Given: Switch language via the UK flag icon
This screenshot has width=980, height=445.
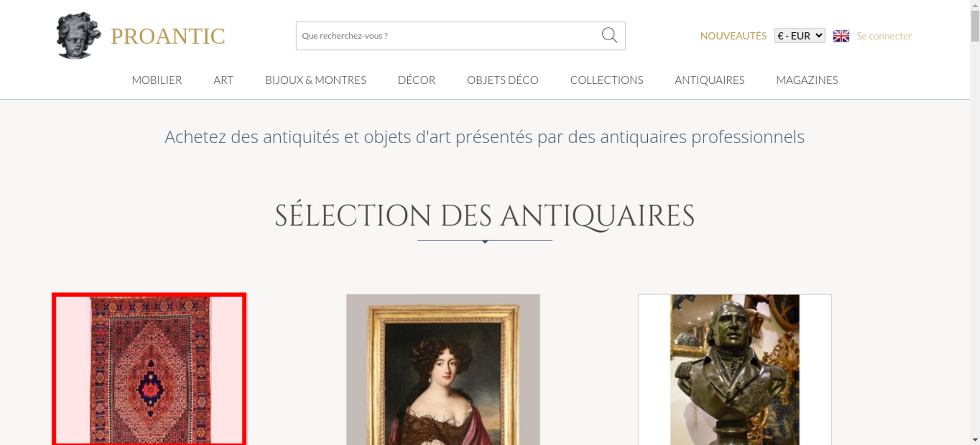Looking at the screenshot, I should (841, 36).
